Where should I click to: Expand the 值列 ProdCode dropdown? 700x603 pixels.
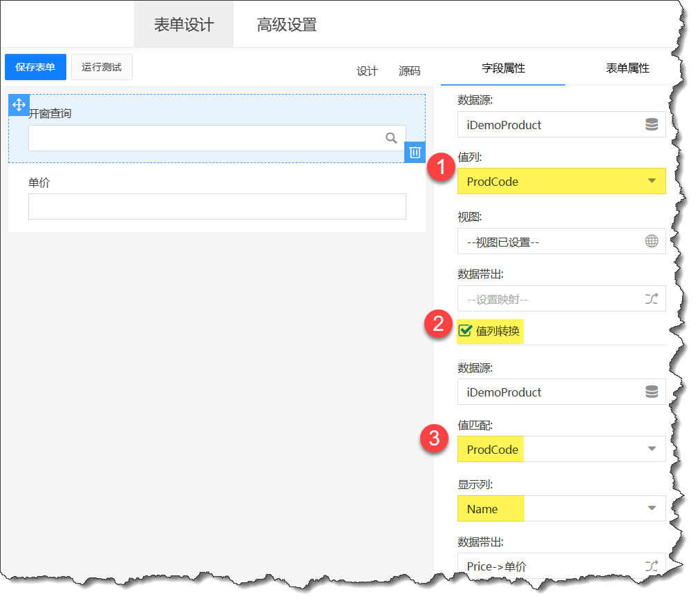(651, 182)
